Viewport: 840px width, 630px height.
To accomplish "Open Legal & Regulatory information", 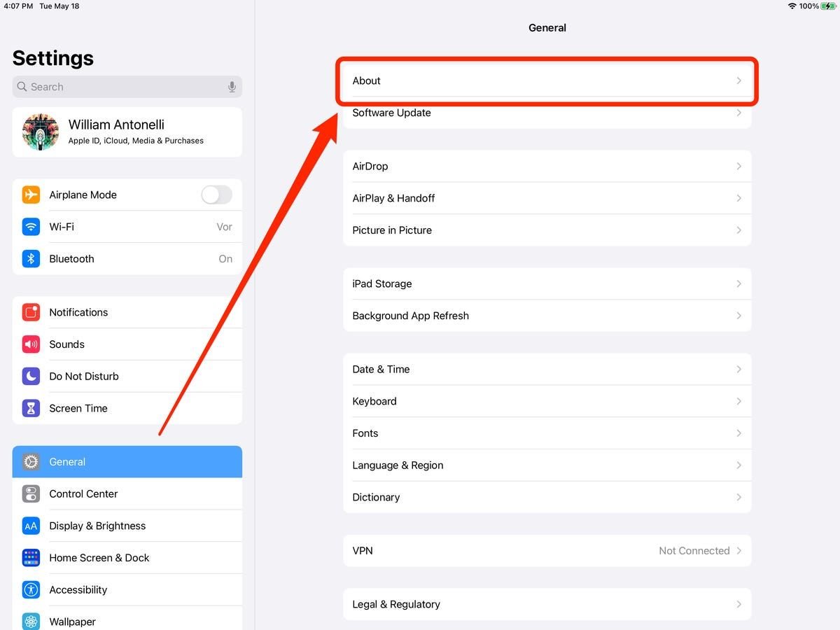I will 547,604.
